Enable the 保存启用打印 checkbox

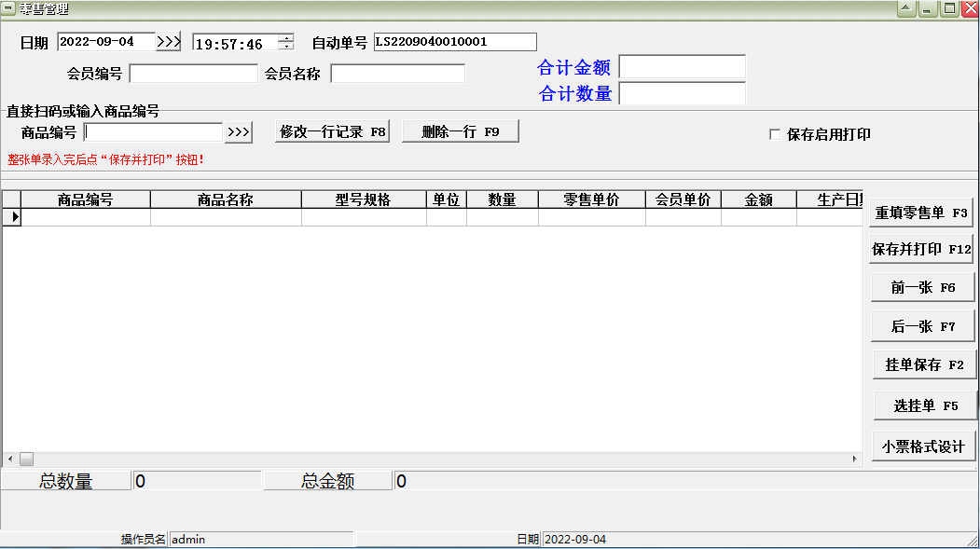[775, 134]
